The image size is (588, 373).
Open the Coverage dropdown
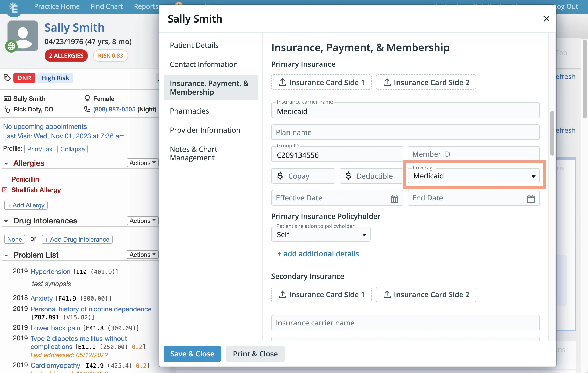473,176
